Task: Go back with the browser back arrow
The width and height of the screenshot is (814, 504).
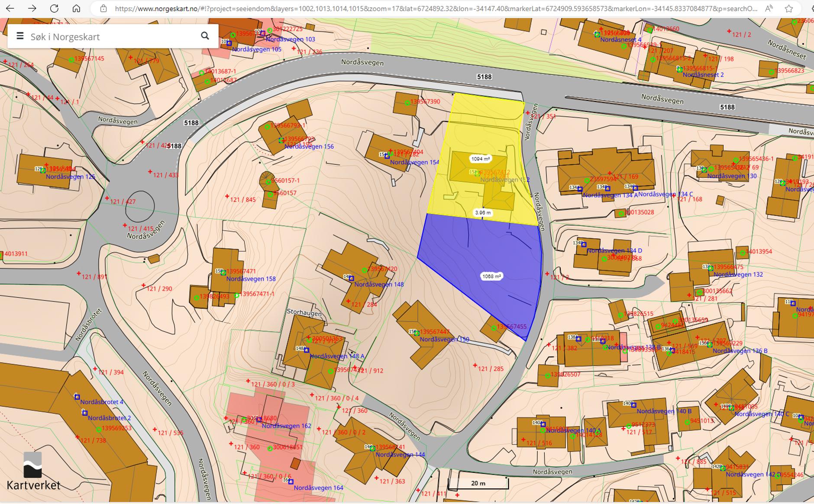Action: 10,8
